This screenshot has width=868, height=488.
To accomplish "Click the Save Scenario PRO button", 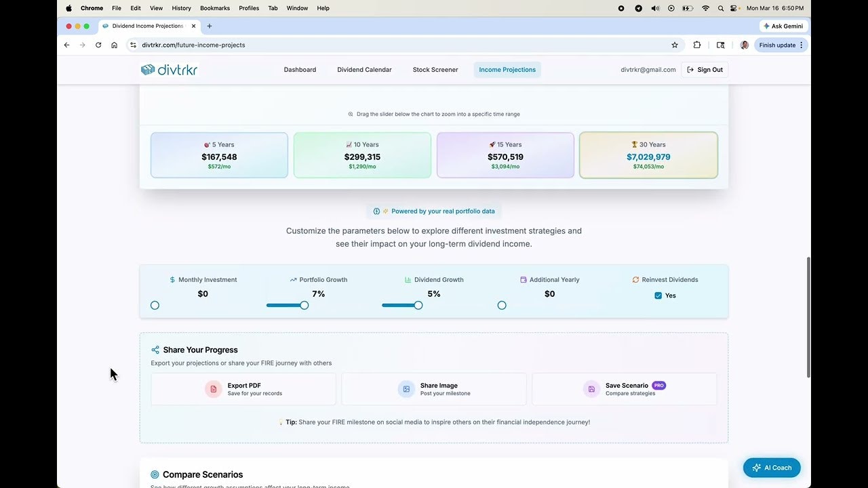I will [624, 389].
